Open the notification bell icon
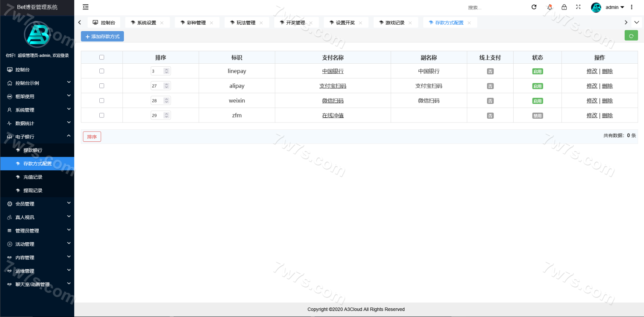Viewport: 644px width, 317px height. point(550,7)
